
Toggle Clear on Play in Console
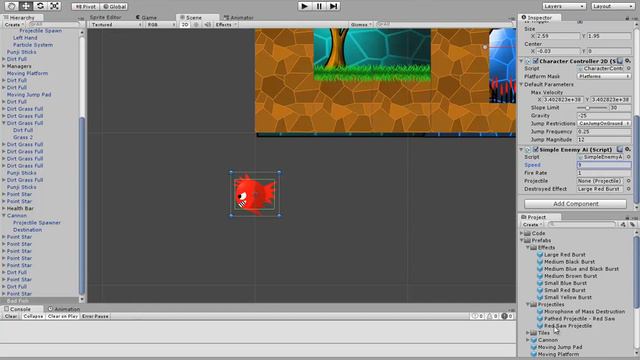click(62, 316)
